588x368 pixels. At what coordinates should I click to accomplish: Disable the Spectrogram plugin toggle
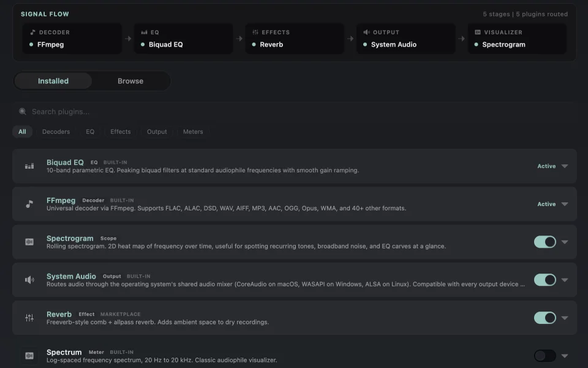(545, 242)
